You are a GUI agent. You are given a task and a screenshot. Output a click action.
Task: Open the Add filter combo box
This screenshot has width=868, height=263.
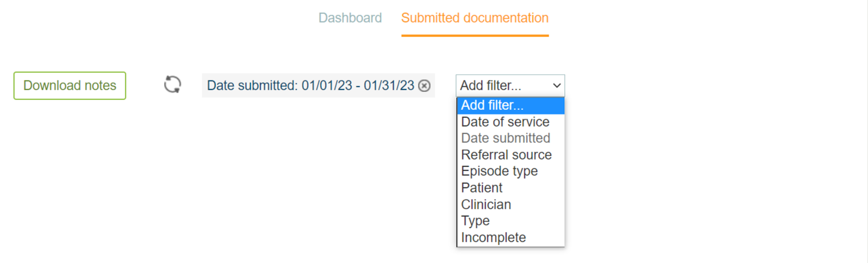[510, 86]
